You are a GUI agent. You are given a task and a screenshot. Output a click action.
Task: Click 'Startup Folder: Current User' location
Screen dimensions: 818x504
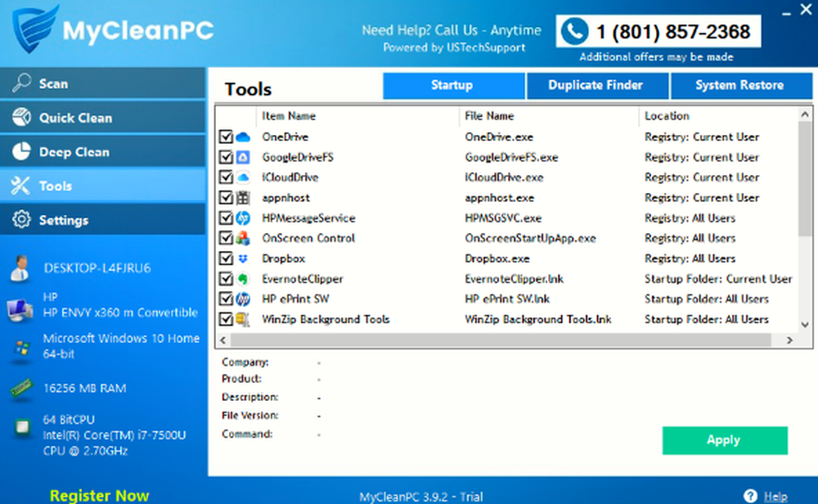(x=718, y=279)
